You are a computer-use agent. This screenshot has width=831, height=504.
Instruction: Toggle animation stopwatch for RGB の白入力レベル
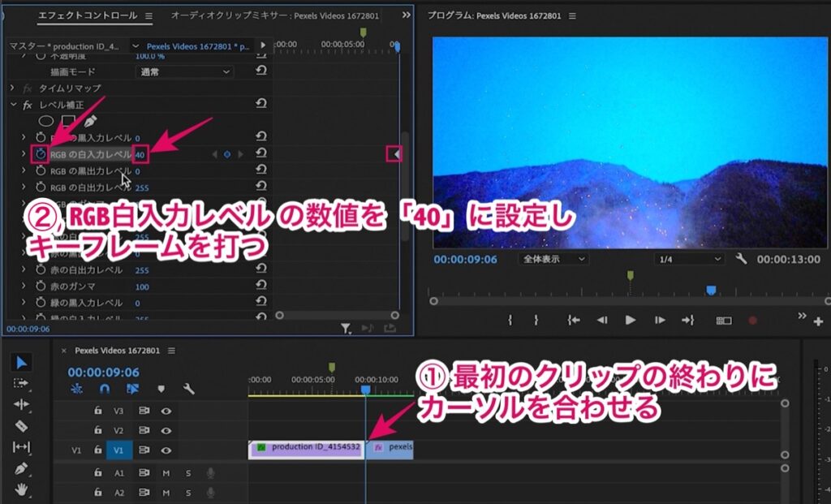[41, 154]
